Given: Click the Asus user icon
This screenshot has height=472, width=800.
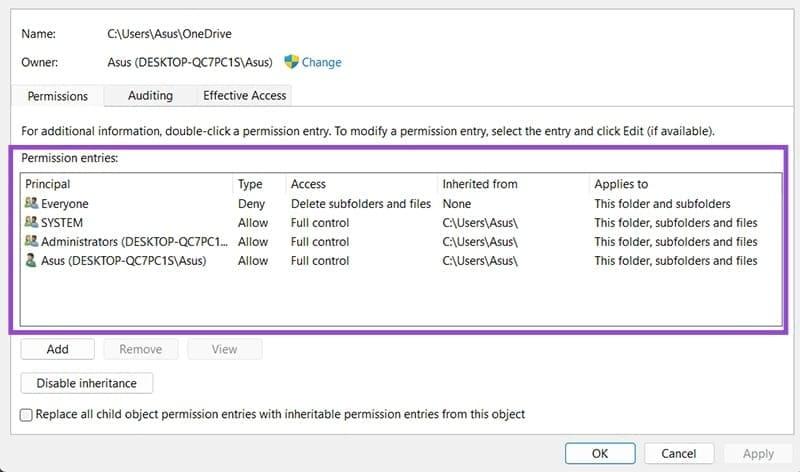Looking at the screenshot, I should (31, 261).
